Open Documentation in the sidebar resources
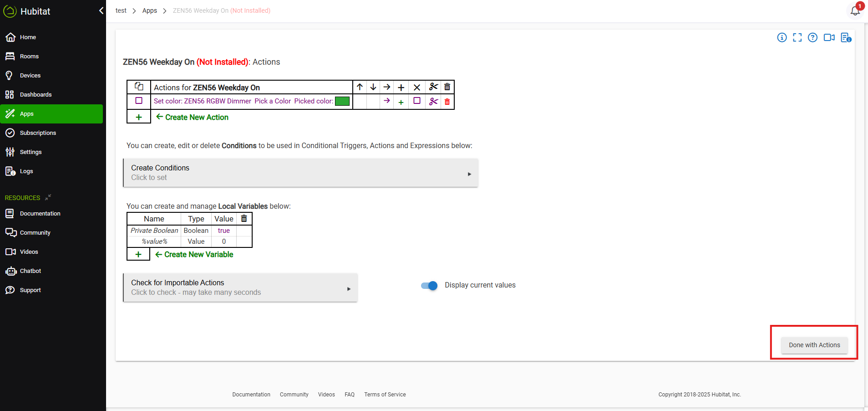The image size is (868, 411). (x=51, y=214)
